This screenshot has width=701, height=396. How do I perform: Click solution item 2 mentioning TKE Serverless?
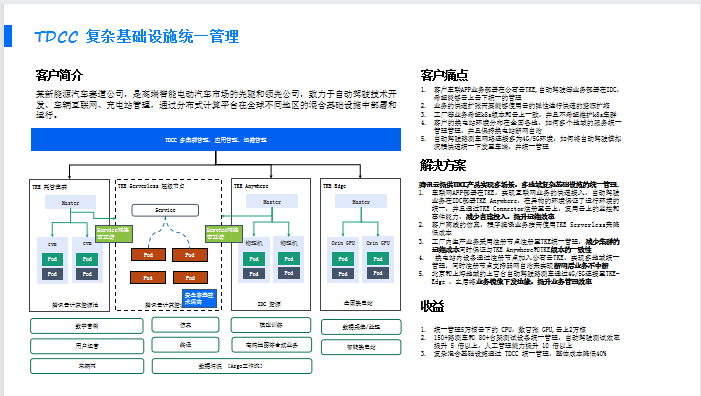point(519,228)
